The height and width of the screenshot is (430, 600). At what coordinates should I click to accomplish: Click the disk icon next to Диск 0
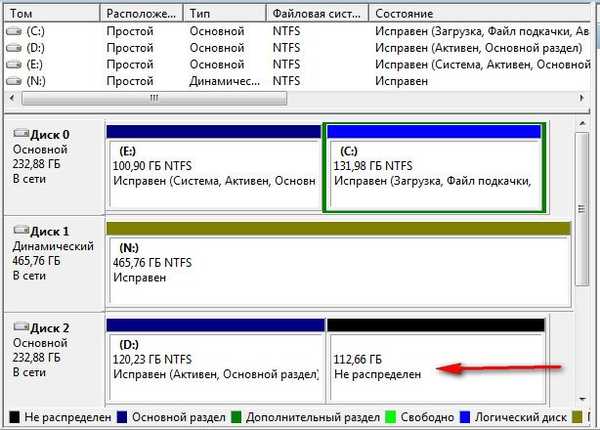tap(21, 134)
